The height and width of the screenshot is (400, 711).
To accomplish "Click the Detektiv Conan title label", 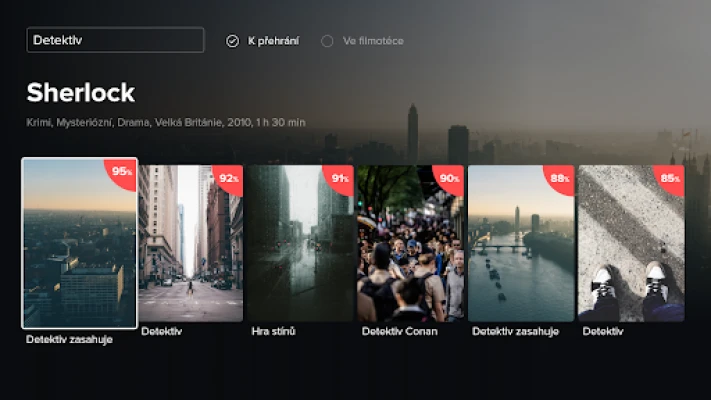I will pos(399,332).
